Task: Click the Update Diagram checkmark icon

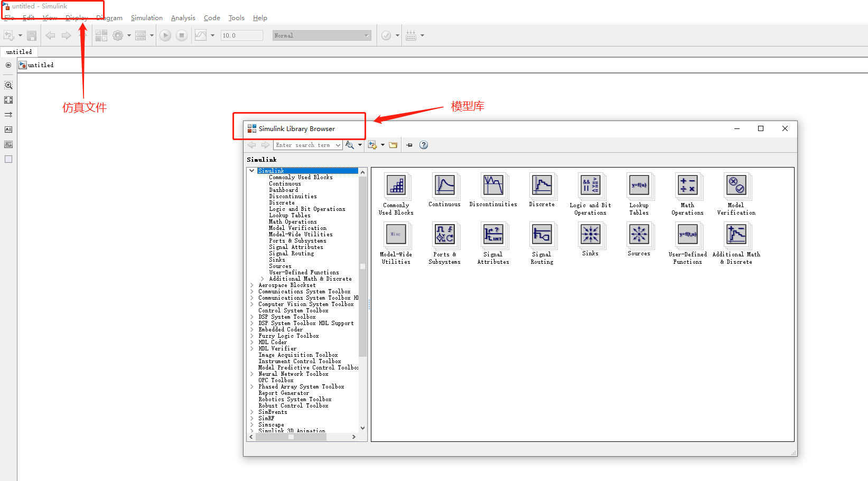Action: [x=386, y=35]
